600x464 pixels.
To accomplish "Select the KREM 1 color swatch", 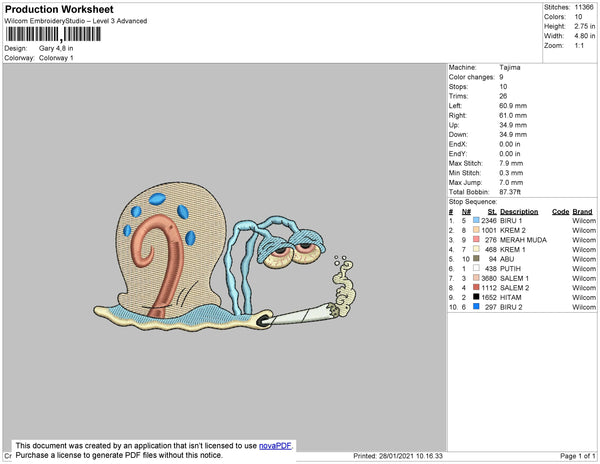I will pos(476,249).
